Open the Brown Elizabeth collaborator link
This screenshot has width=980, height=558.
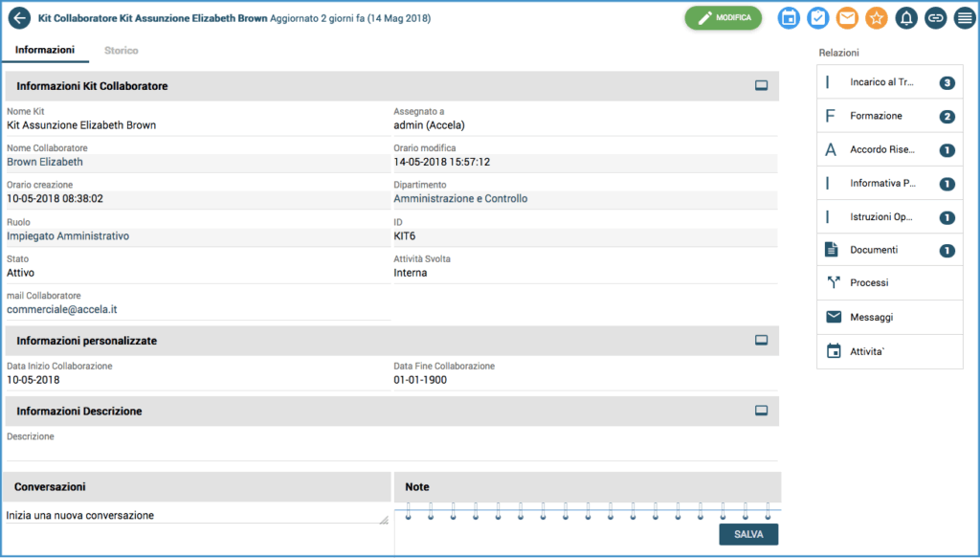click(x=45, y=163)
